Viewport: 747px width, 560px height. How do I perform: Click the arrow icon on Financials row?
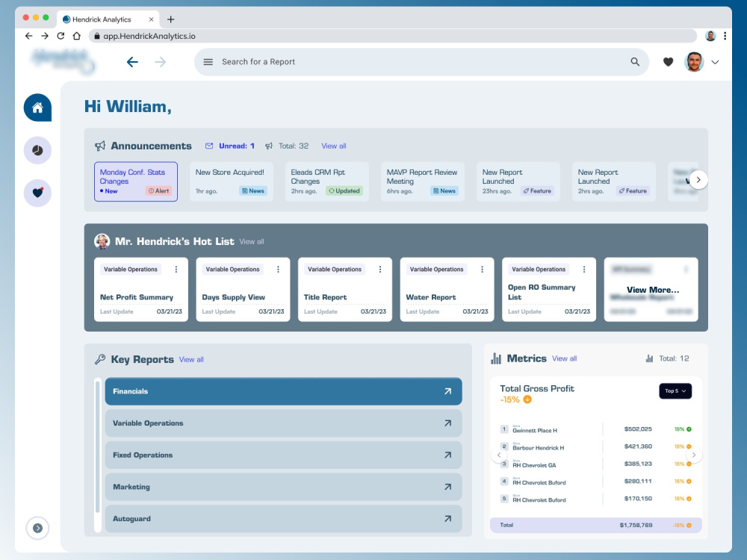tap(447, 391)
